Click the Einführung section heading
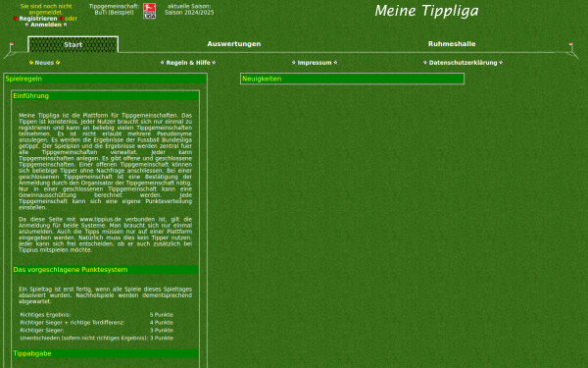588x368 pixels. 105,96
